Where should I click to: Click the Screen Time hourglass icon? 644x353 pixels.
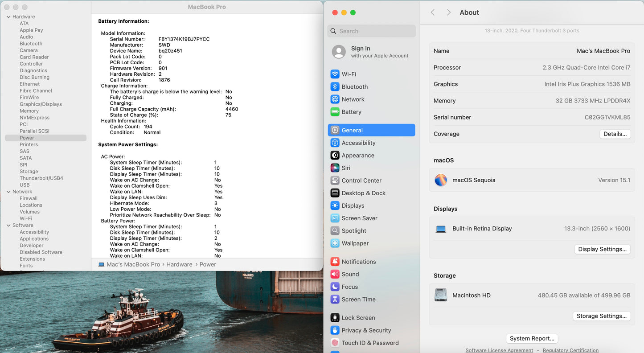point(335,300)
